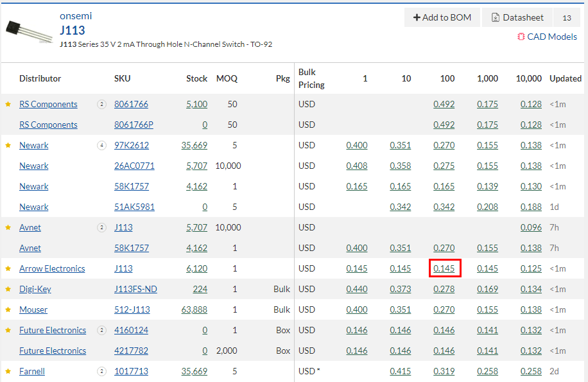Click the MOQ column header

coord(227,78)
